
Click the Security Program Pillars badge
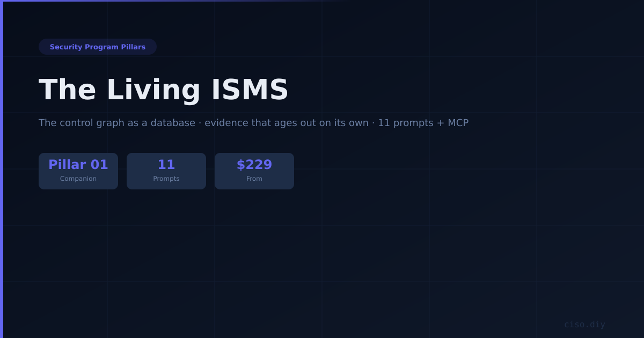(x=98, y=47)
